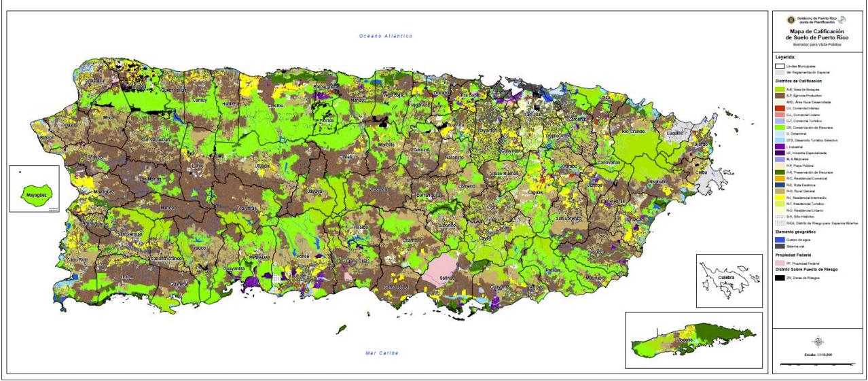Click the Océano Atlántico label
Viewport: 868px width, 381px height.
pyautogui.click(x=386, y=36)
